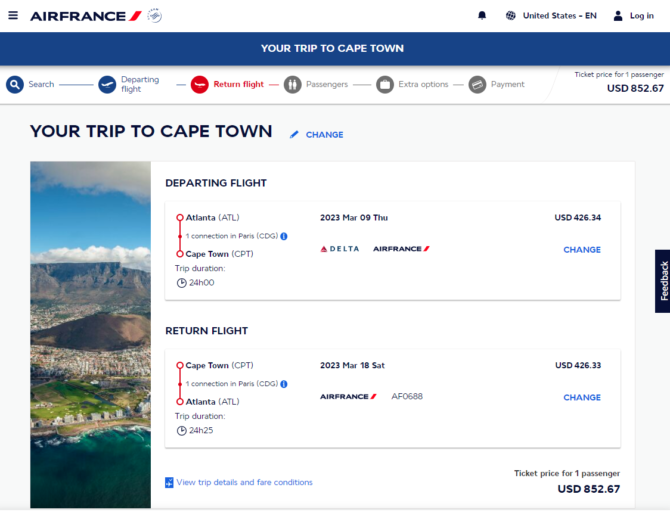The height and width of the screenshot is (522, 670).
Task: Open United States - EN language selector
Action: click(559, 16)
